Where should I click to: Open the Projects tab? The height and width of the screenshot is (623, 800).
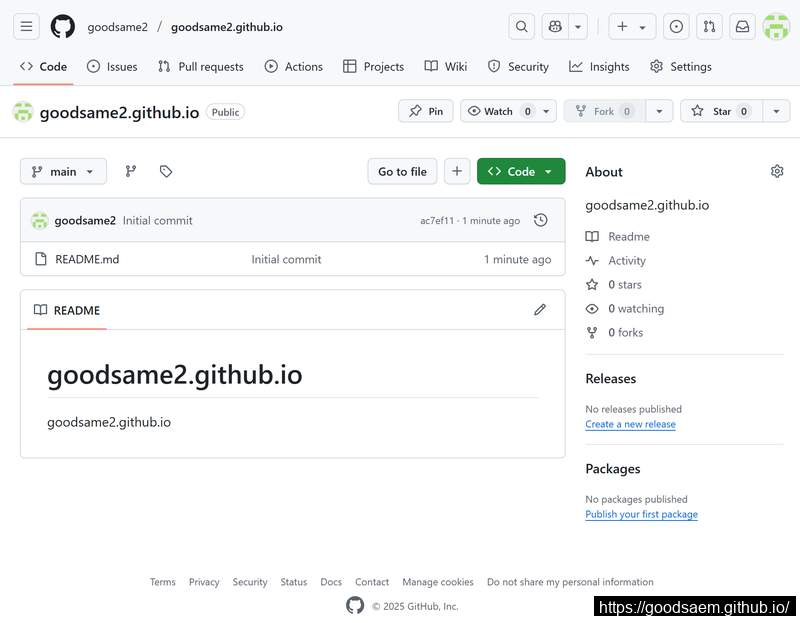click(x=373, y=67)
